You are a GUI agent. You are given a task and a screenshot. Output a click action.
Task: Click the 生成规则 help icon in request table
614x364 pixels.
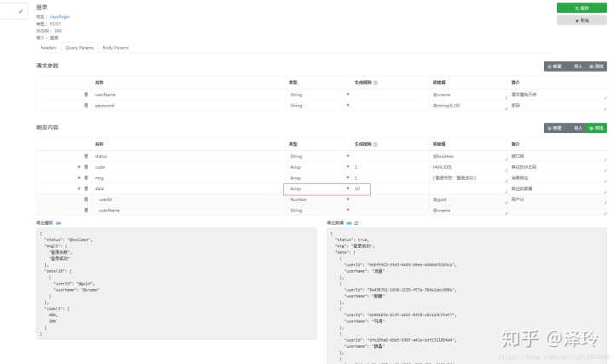(x=375, y=83)
